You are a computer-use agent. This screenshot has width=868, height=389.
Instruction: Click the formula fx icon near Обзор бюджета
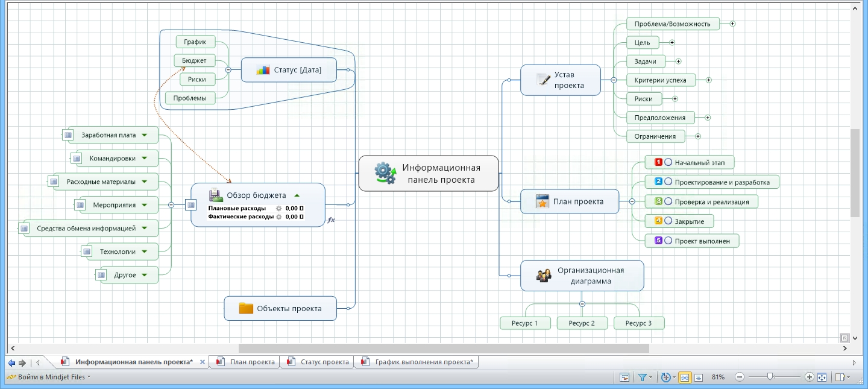[331, 221]
